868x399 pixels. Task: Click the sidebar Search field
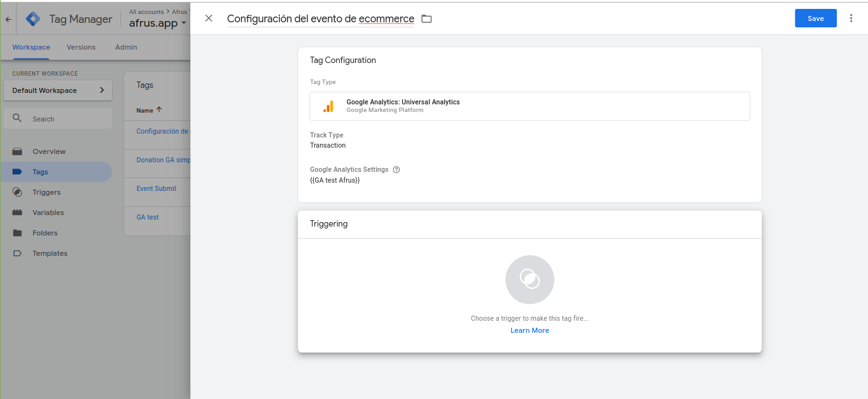coord(58,118)
